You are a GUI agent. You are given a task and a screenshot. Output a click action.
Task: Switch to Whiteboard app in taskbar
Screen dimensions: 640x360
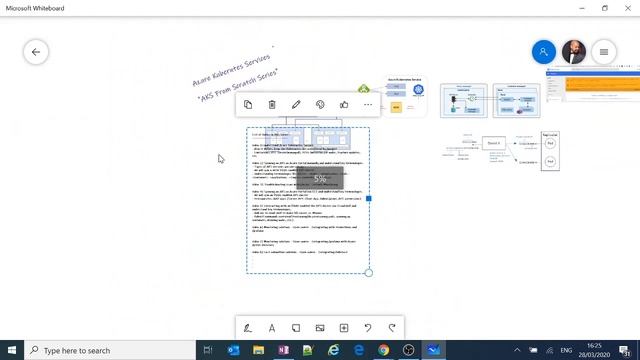433,350
